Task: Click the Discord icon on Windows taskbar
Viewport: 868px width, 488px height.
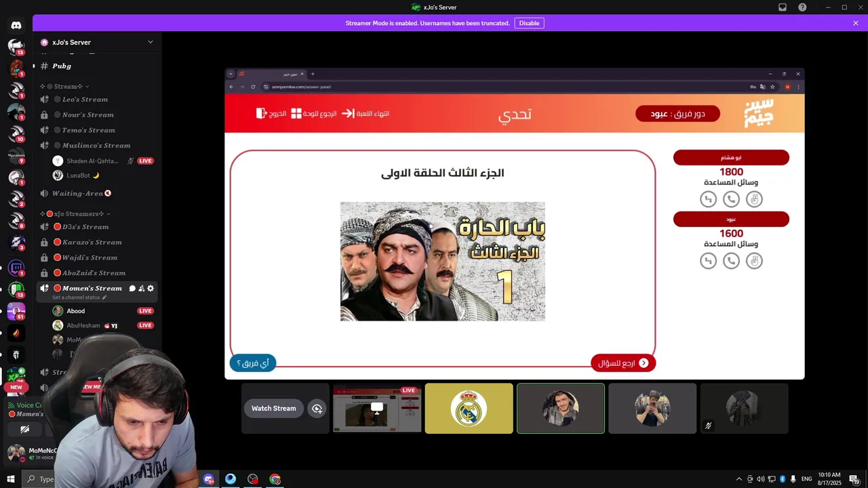Action: (x=208, y=479)
